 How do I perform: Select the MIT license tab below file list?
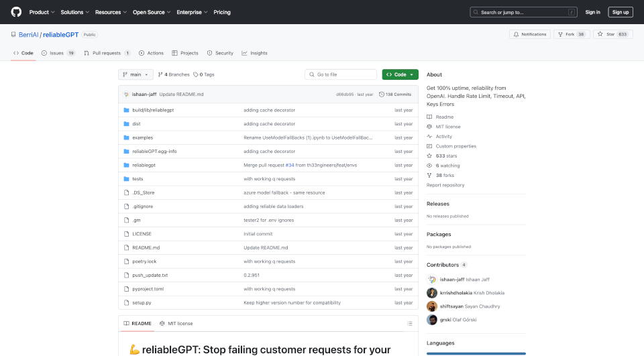[176, 324]
